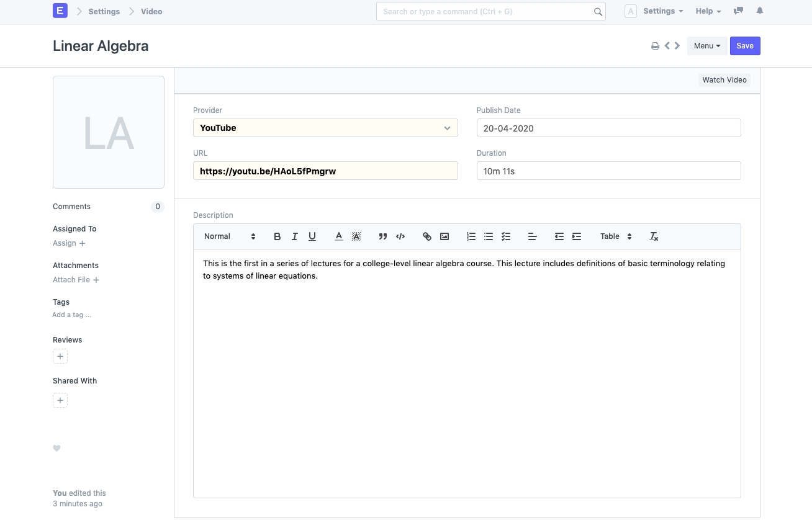The height and width of the screenshot is (520, 812).
Task: Open the Help menu in navbar
Action: pos(708,11)
